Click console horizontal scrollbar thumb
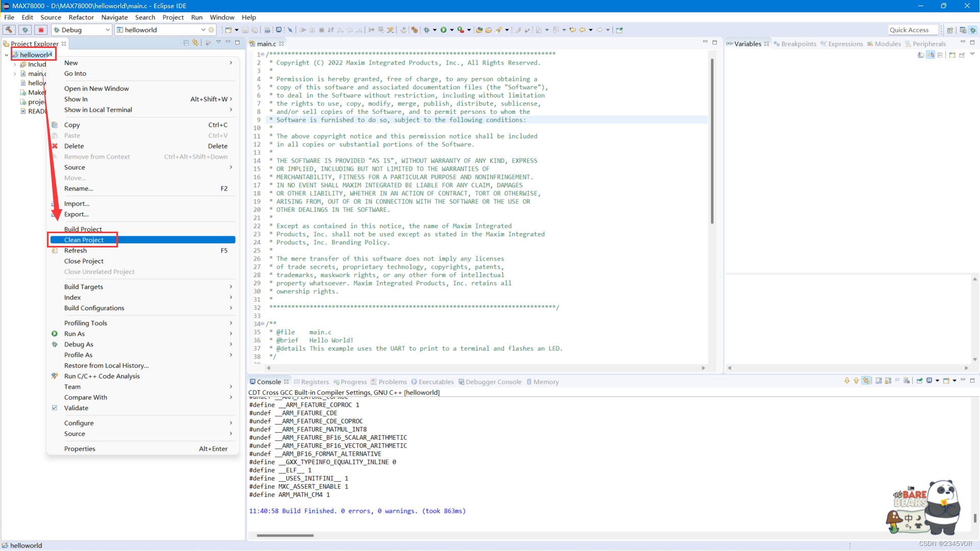980x551 pixels. click(285, 536)
